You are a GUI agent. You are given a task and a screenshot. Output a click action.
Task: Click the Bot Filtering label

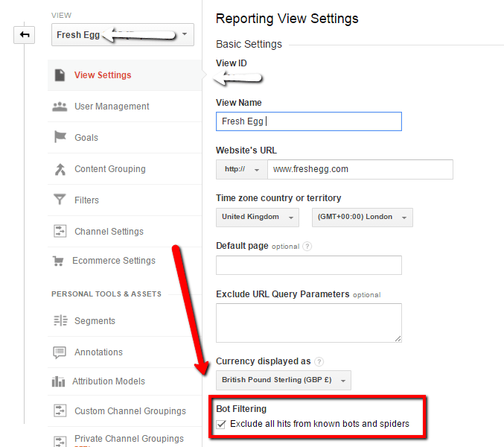(x=241, y=409)
